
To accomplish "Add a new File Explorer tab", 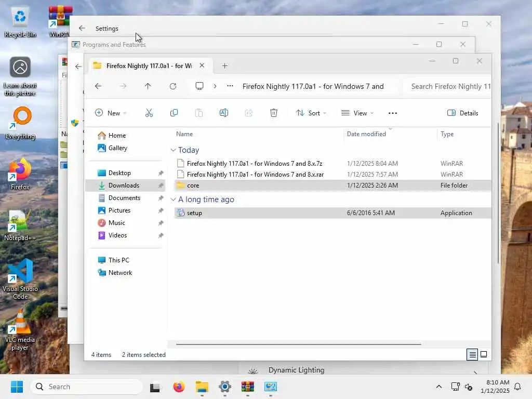I will 224,66.
